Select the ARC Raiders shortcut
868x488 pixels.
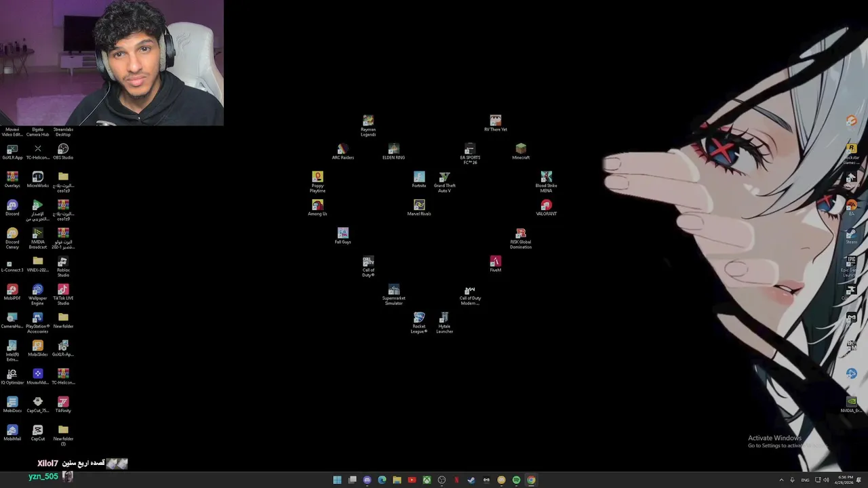[x=343, y=151]
